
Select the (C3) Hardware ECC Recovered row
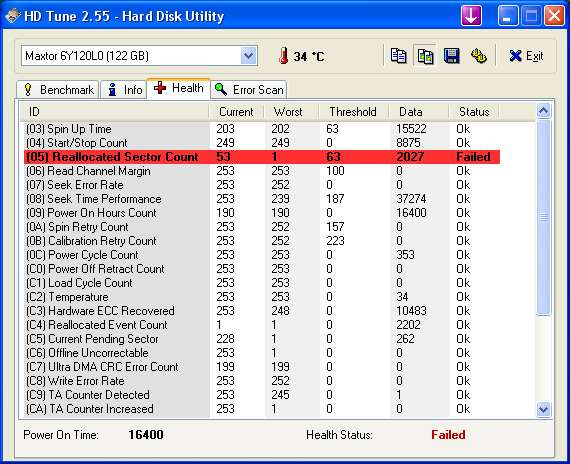point(262,311)
